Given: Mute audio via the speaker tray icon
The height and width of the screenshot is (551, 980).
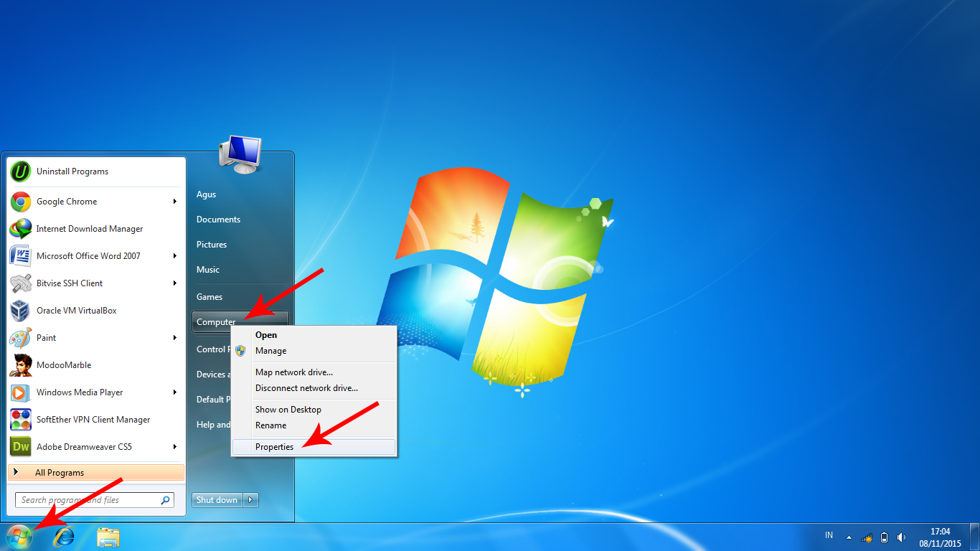Looking at the screenshot, I should (901, 537).
